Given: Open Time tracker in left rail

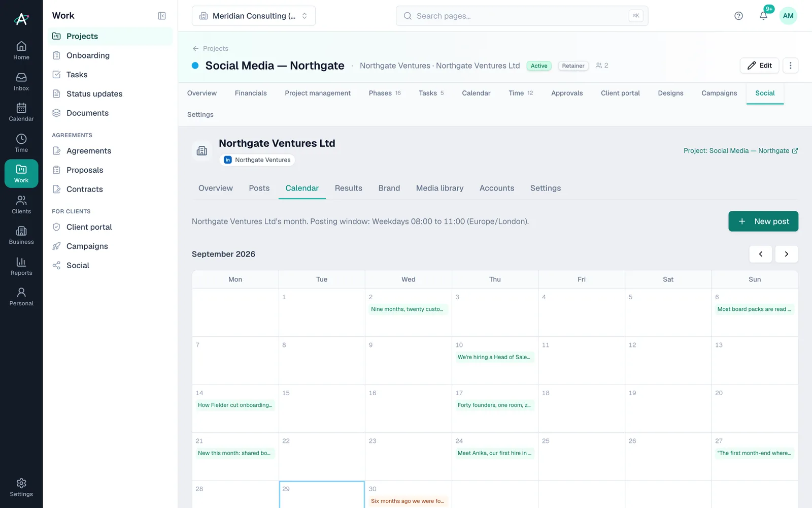Looking at the screenshot, I should [21, 143].
